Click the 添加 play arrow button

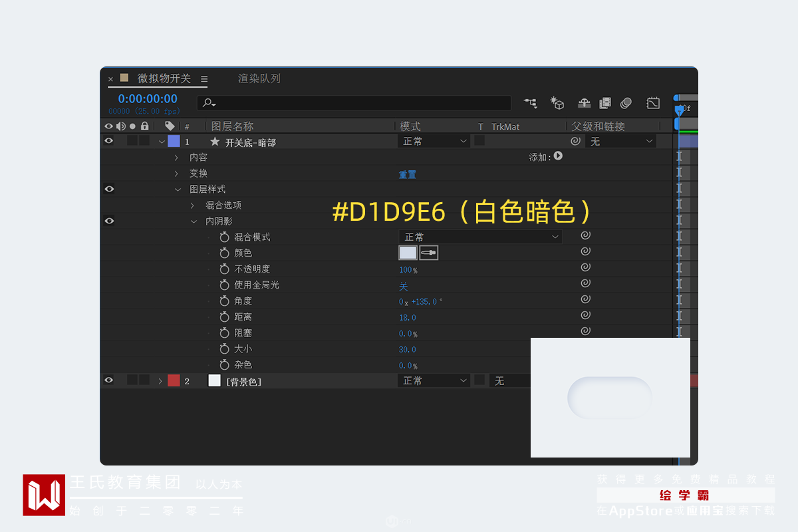point(558,156)
